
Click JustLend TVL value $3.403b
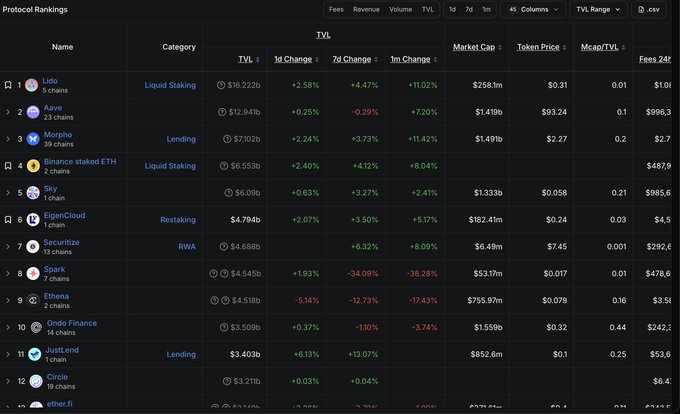pyautogui.click(x=245, y=354)
